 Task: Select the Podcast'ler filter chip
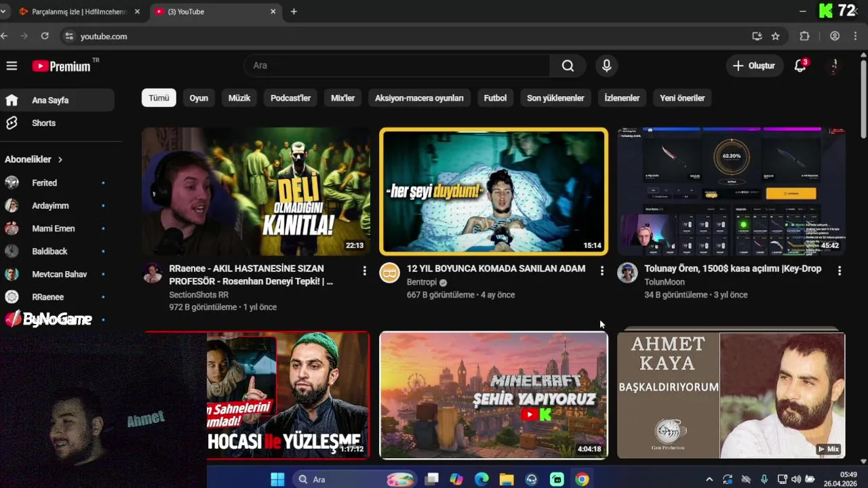[290, 98]
